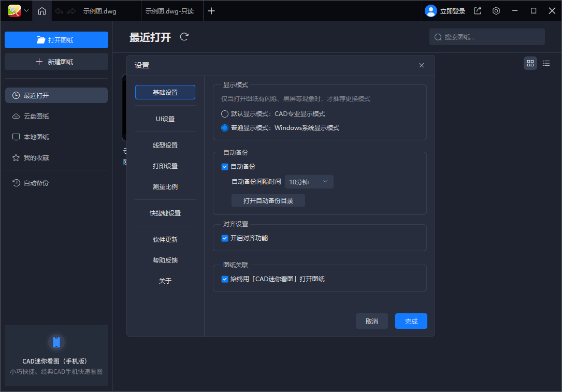
Task: Refresh the recent files list
Action: pyautogui.click(x=184, y=37)
